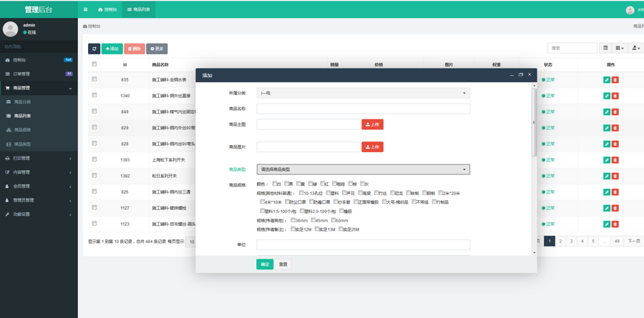Click the table view toggle icon beside search
Screen dimensions: 644x318
coord(605,48)
